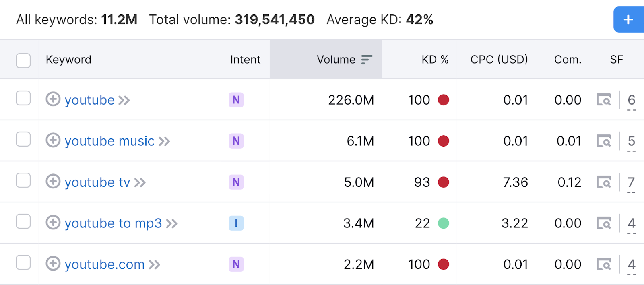644x285 pixels.
Task: Open the youtube.com keyword link
Action: click(105, 264)
